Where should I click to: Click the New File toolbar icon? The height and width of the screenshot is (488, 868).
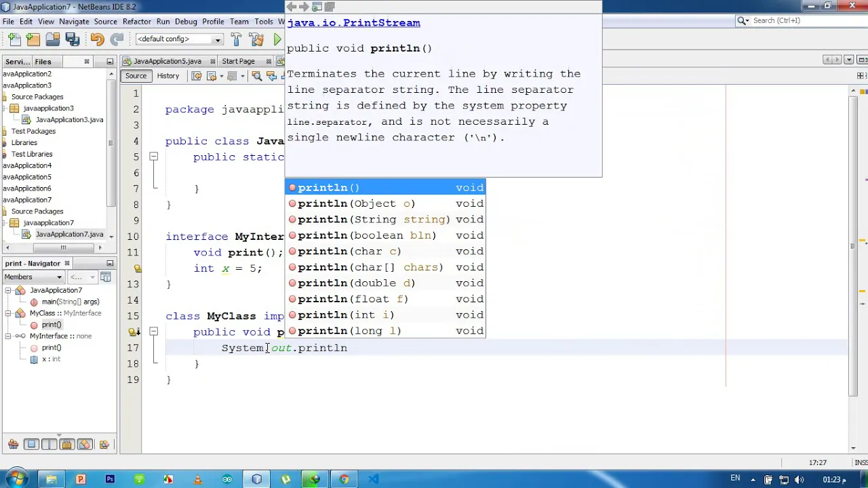click(x=15, y=39)
